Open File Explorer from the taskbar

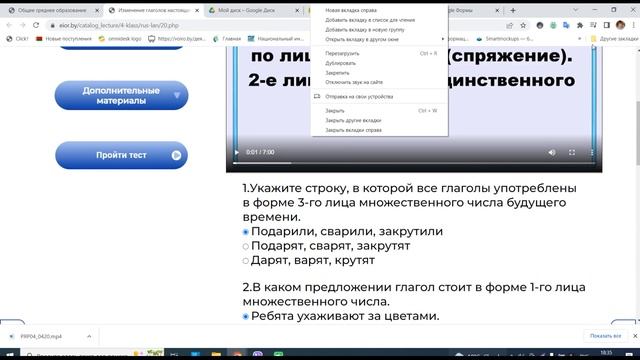tap(216, 354)
